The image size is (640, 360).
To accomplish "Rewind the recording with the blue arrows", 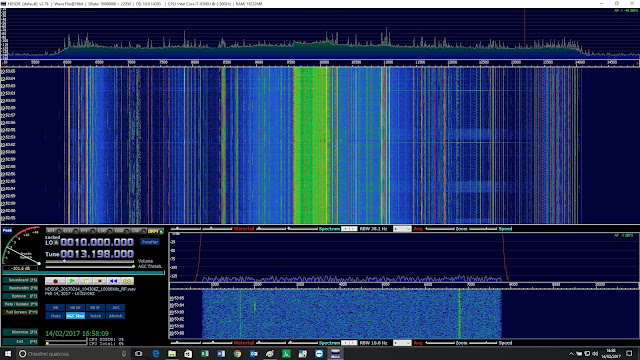I will point(113,281).
